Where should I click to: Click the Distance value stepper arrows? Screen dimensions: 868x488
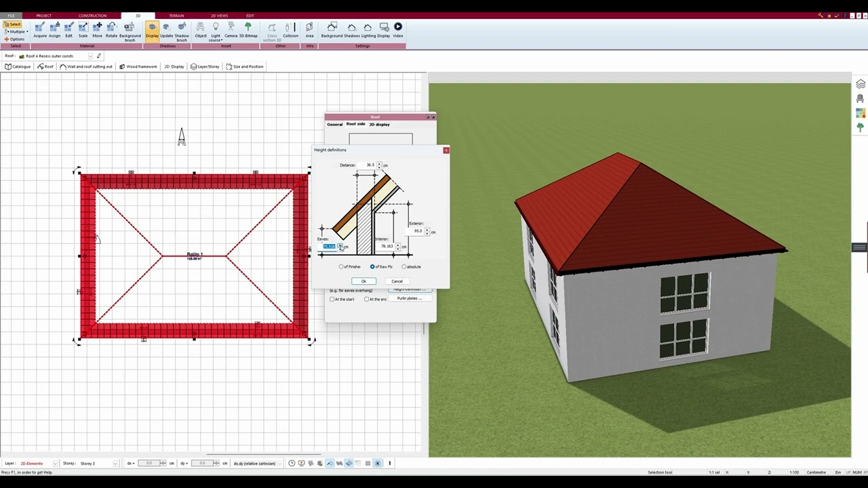click(379, 165)
